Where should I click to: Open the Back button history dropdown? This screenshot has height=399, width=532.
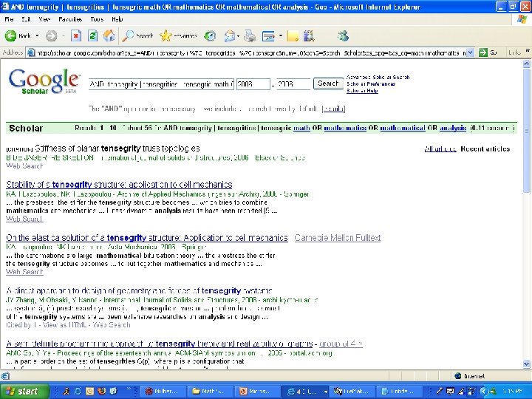[38, 35]
